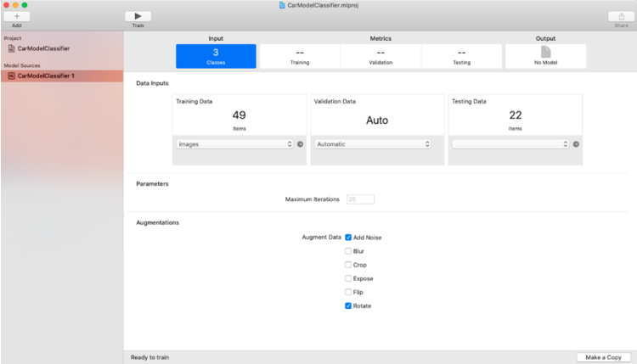Open the empty Testing Data dropdown
637x364 pixels.
click(510, 144)
